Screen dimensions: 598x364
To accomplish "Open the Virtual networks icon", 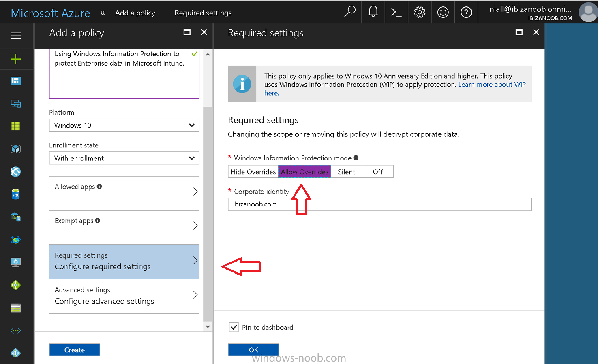I will click(15, 330).
